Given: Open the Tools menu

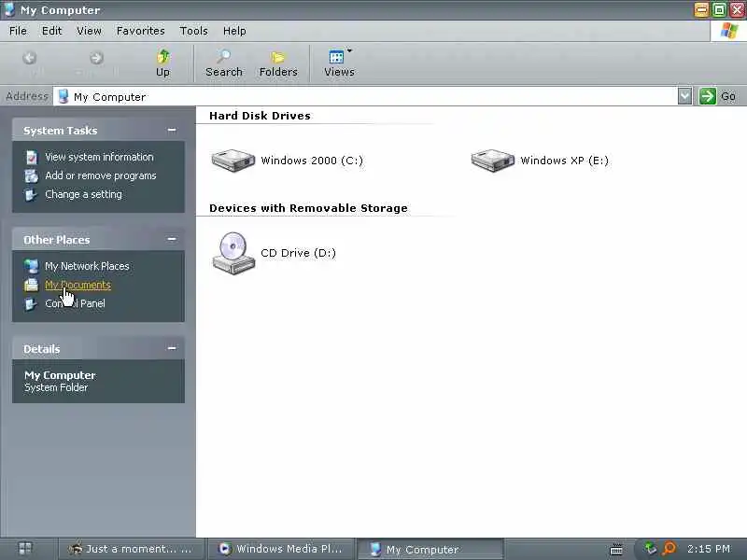Looking at the screenshot, I should point(193,31).
